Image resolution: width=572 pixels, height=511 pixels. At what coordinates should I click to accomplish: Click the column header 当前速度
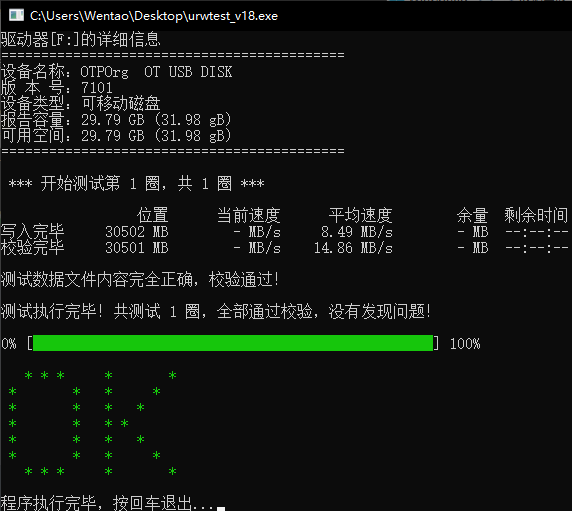pyautogui.click(x=249, y=215)
